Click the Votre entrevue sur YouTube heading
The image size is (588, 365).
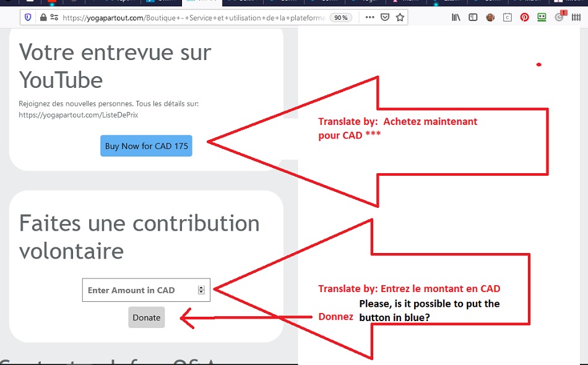tap(115, 66)
